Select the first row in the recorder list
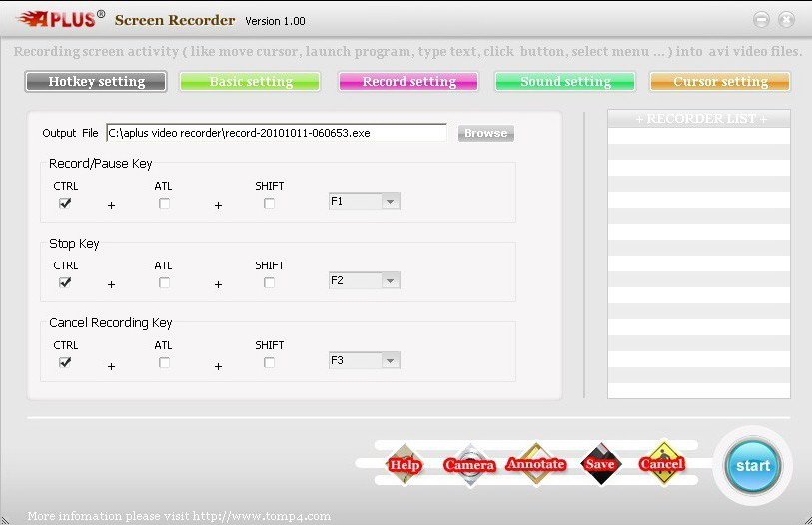This screenshot has width=812, height=525. pos(699,136)
